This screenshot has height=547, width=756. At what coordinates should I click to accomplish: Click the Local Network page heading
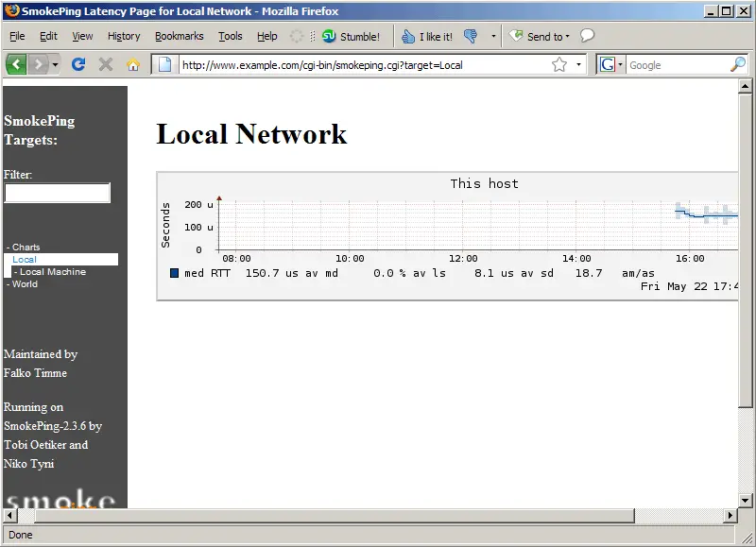click(x=251, y=133)
